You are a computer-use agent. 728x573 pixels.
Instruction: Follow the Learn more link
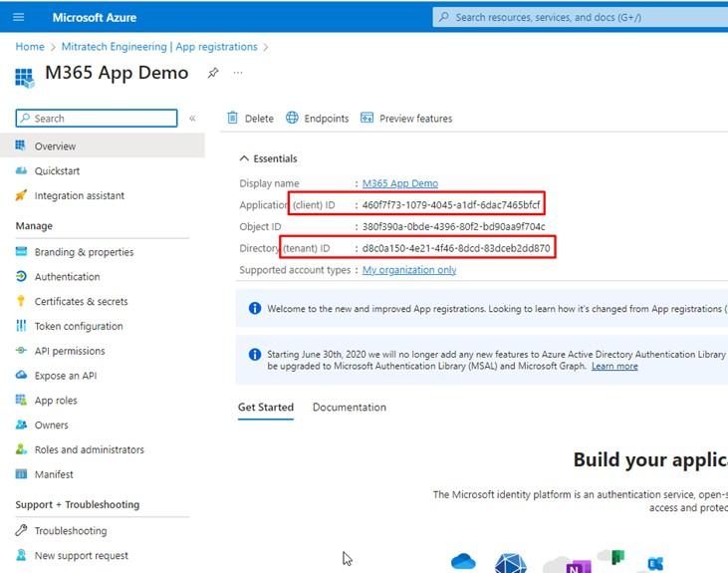point(614,366)
